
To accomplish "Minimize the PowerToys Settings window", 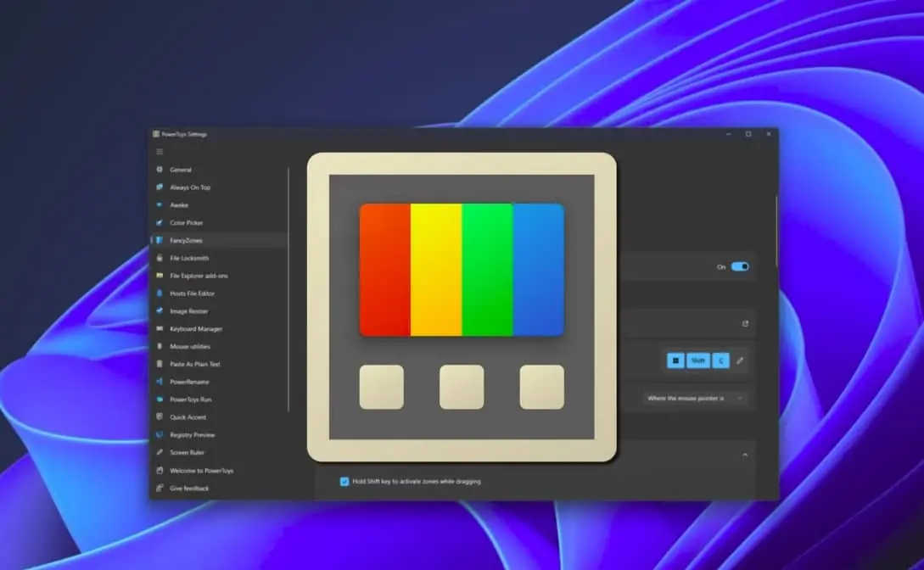I will [728, 134].
